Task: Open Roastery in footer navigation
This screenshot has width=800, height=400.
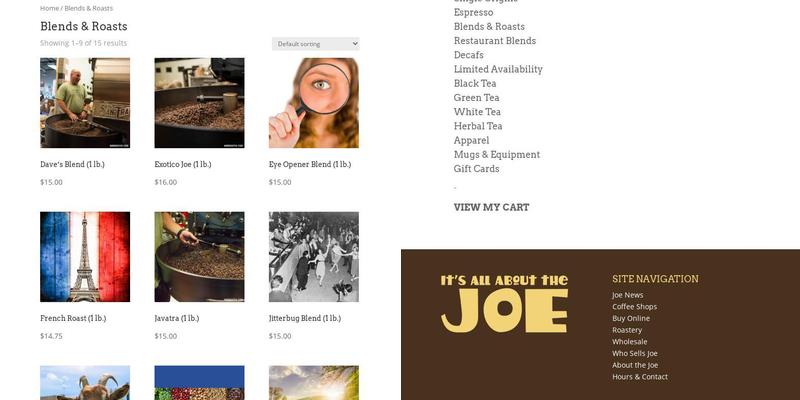Action: pos(627,330)
